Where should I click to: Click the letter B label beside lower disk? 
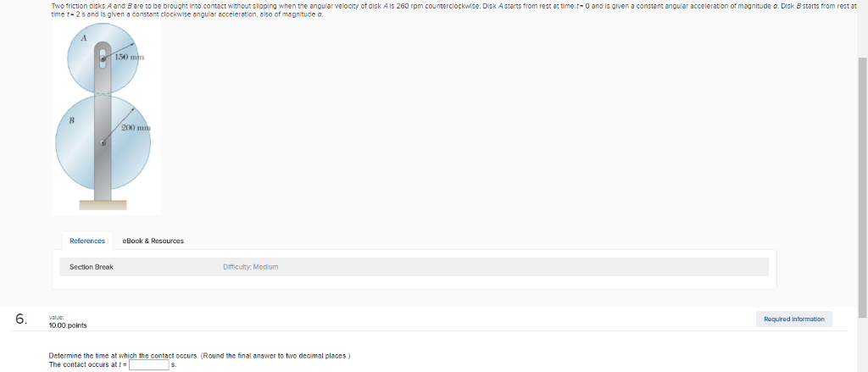(72, 120)
